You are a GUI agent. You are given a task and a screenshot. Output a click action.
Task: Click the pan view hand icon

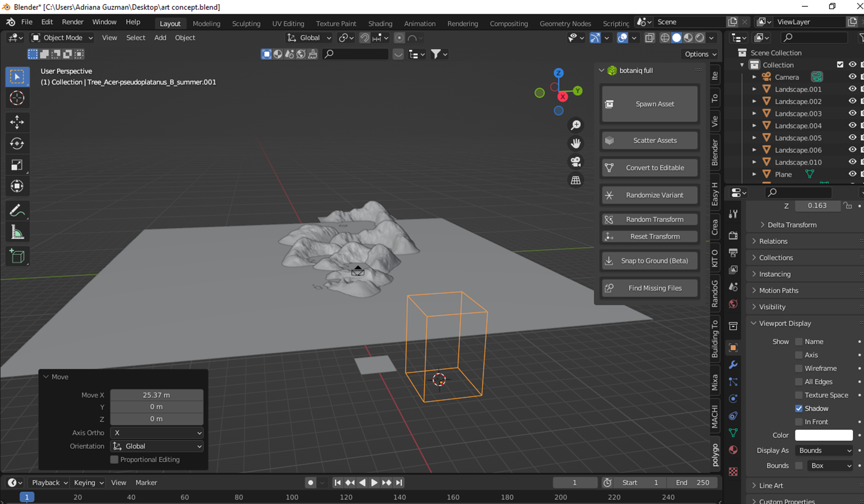pos(576,144)
